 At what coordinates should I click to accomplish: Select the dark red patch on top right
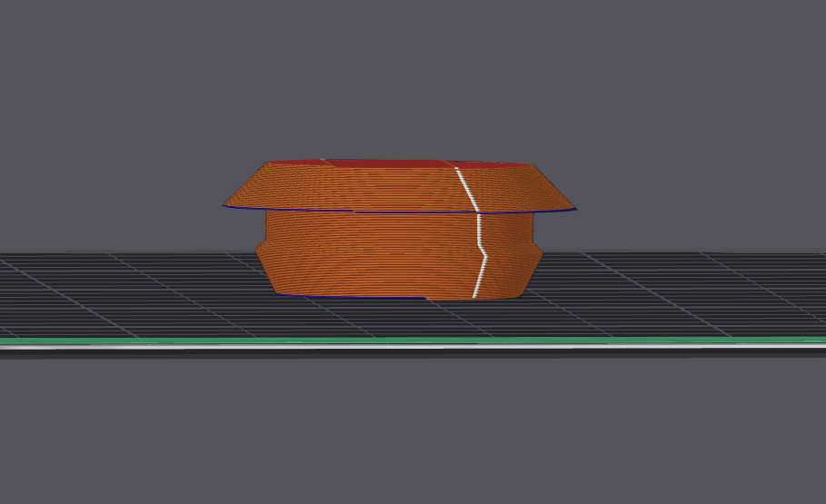coord(493,165)
